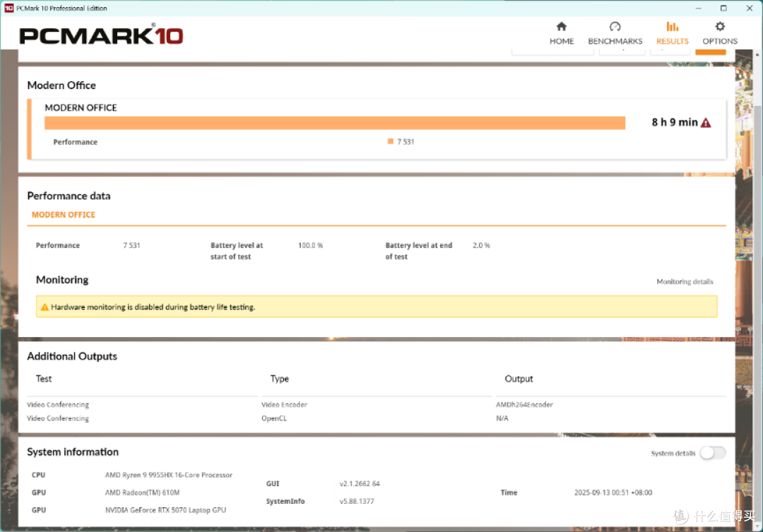Click the 'Test' column header
Viewport: 763px width, 532px height.
click(44, 379)
